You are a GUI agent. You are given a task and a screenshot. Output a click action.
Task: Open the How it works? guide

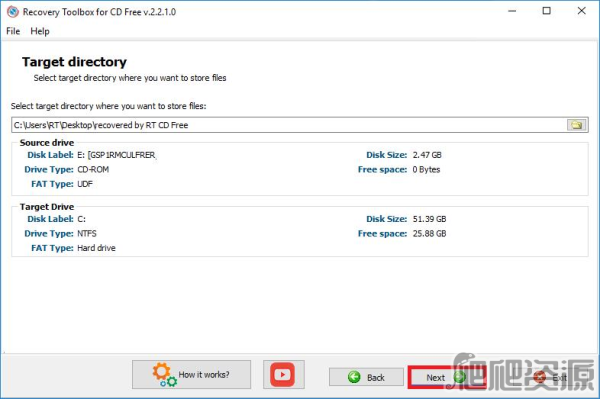point(191,375)
